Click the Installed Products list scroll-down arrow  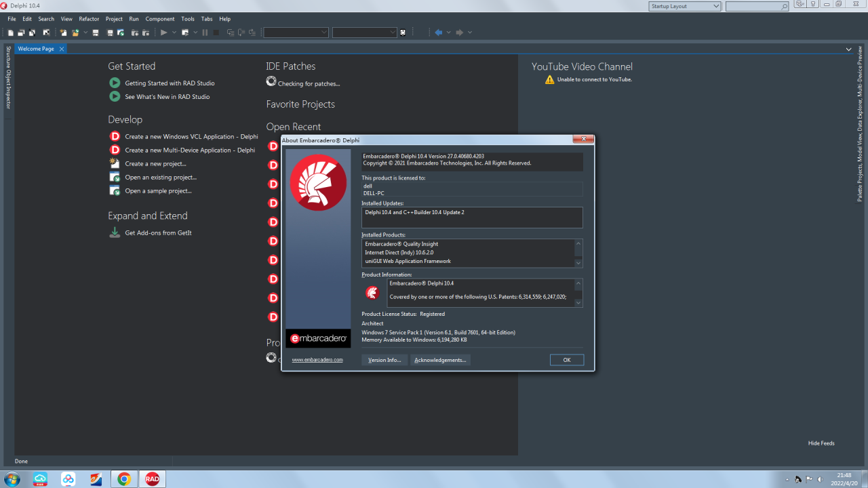point(578,263)
